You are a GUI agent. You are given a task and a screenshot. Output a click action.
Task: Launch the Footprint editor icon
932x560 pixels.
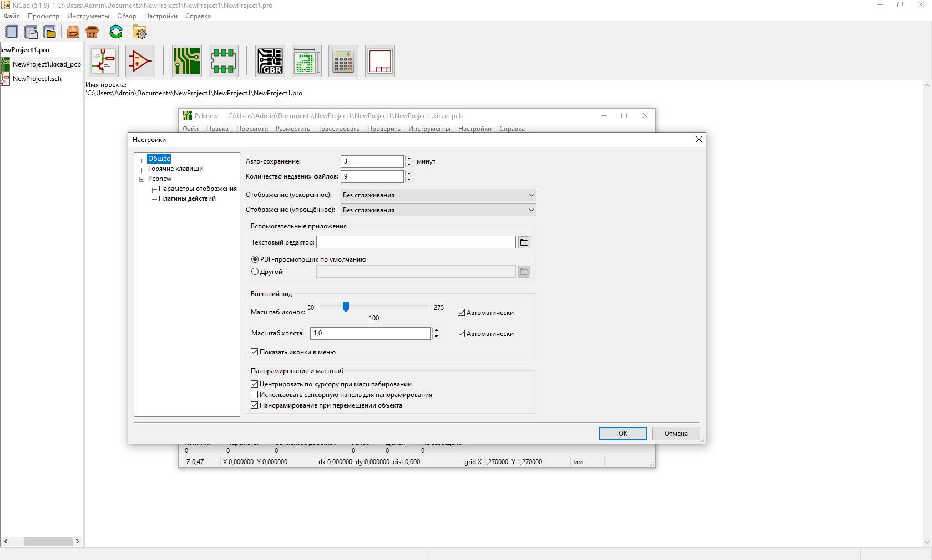pos(224,61)
